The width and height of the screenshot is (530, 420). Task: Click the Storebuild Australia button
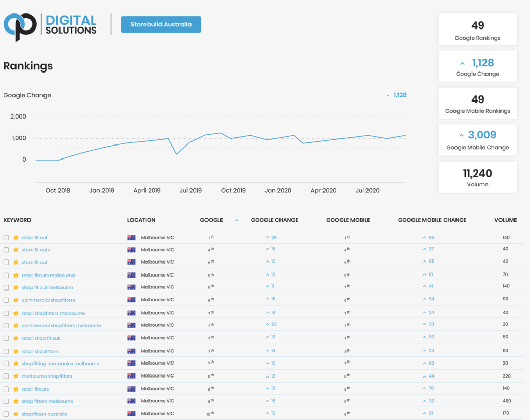161,24
